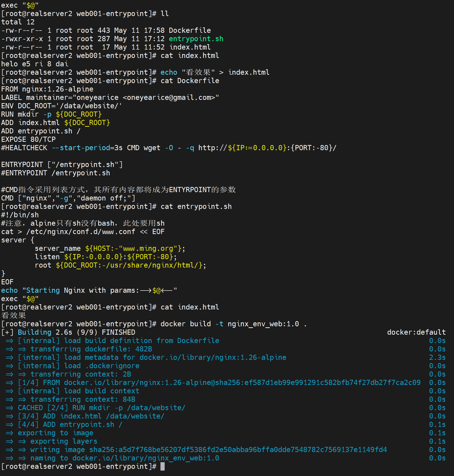
Task: Click the 'CACHED [2/4] RUN mkdir' build step
Action: [101, 408]
